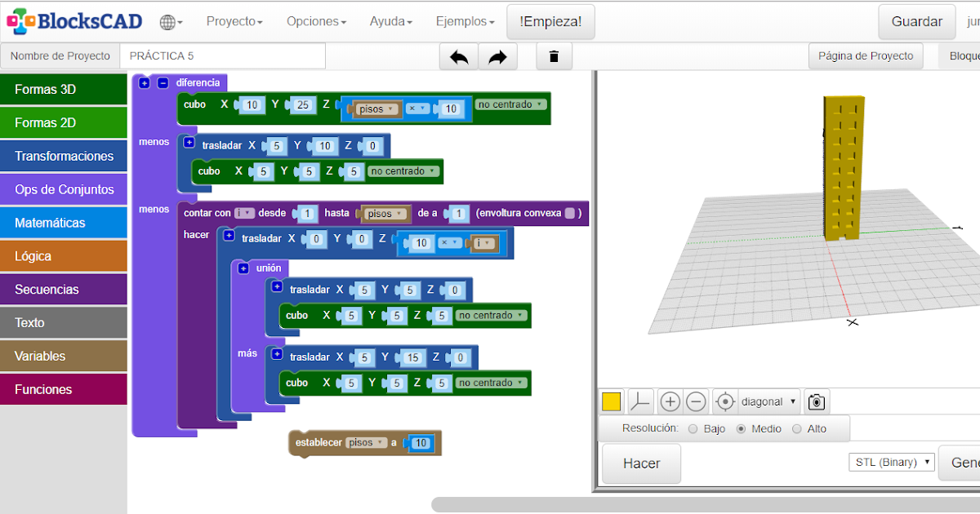Zoom out of the 3D viewport
The height and width of the screenshot is (514, 980).
click(697, 401)
